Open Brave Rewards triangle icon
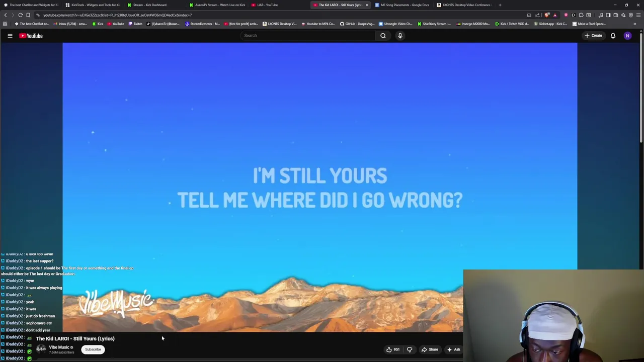644x362 pixels. (x=555, y=15)
